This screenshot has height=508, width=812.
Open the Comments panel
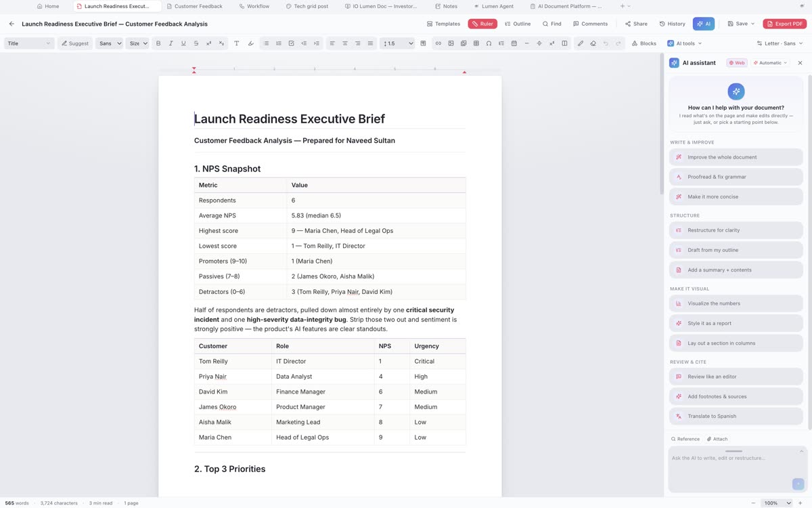[x=591, y=24]
